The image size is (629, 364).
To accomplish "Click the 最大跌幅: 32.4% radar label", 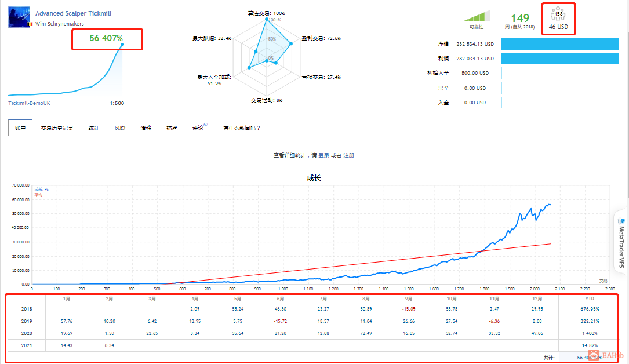I will pos(212,38).
